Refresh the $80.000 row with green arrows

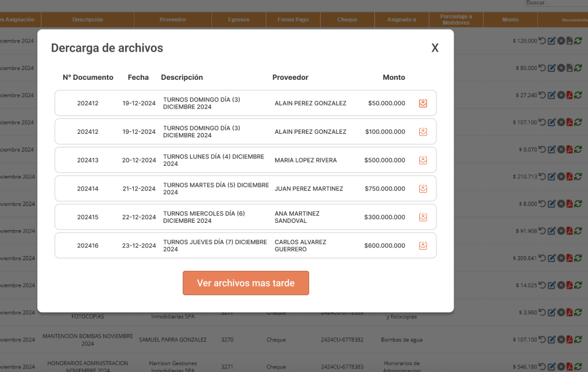[578, 68]
